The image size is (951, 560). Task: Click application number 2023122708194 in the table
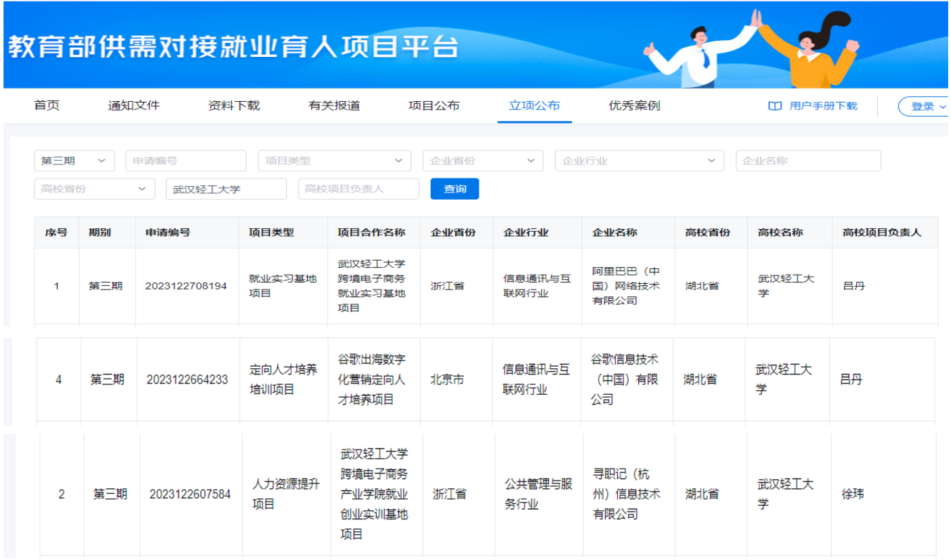[x=186, y=286]
